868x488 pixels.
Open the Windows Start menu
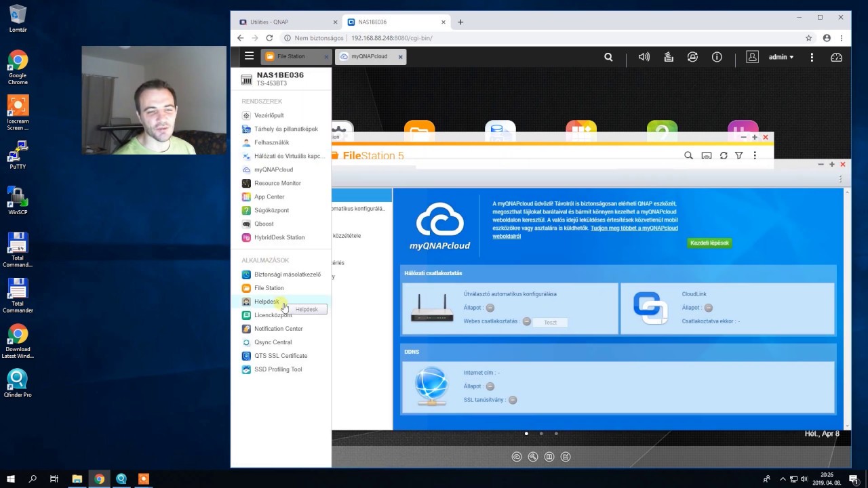point(11,479)
